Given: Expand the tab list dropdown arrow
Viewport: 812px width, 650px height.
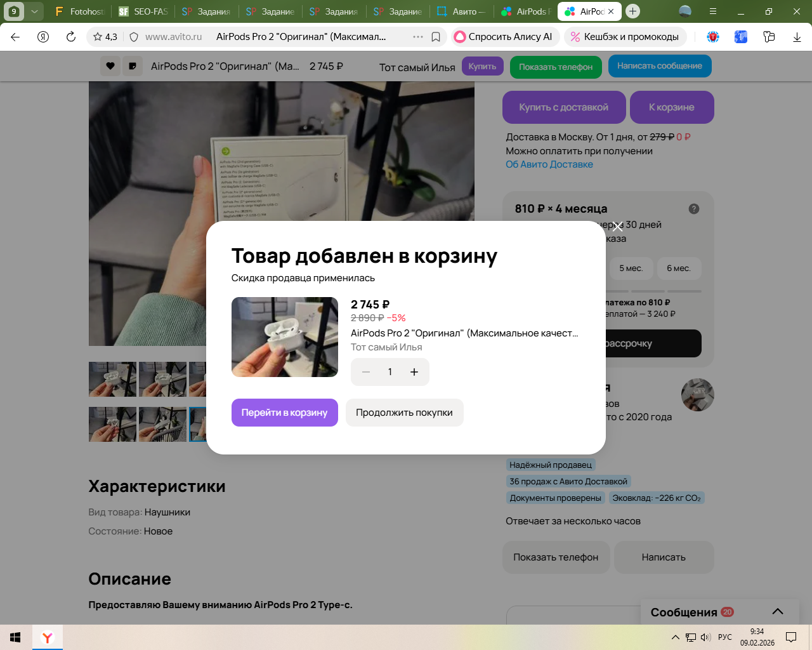Looking at the screenshot, I should point(34,11).
